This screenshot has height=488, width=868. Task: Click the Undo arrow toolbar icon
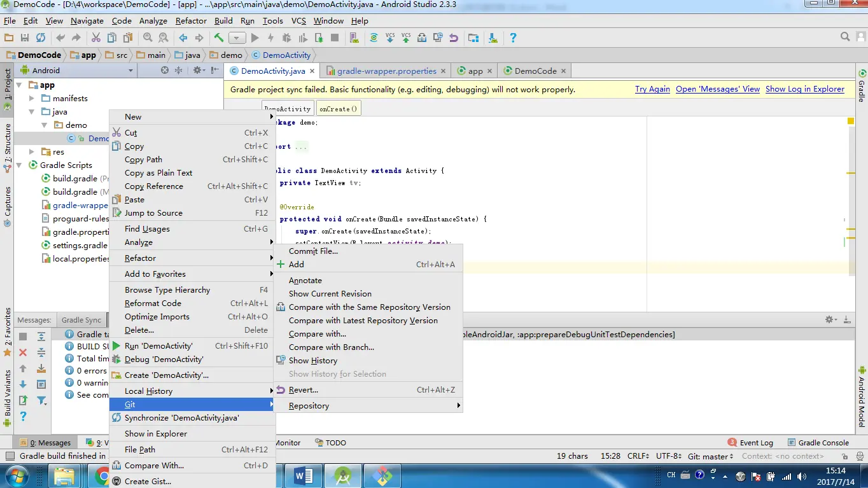click(60, 38)
